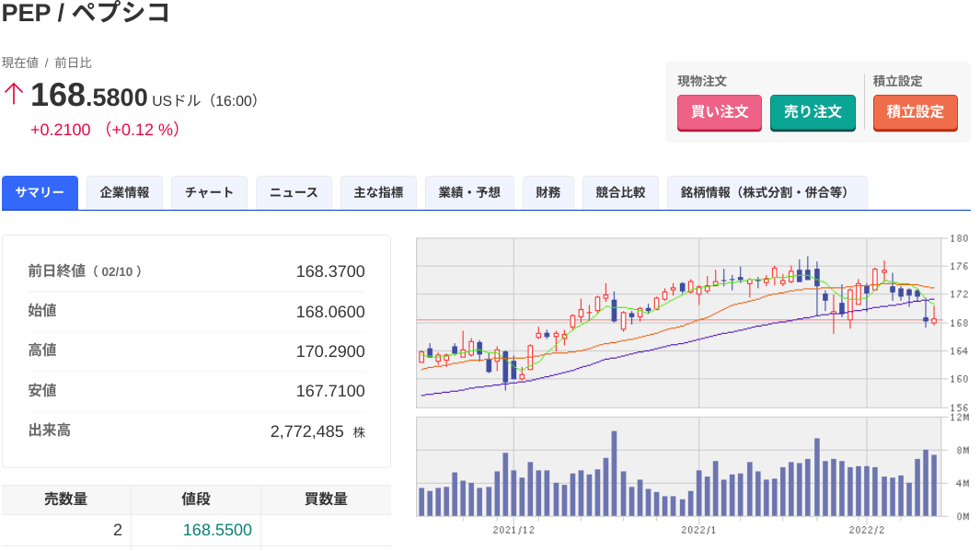Image resolution: width=980 pixels, height=551 pixels.
Task: Select the サマリー tab
Action: pos(40,192)
